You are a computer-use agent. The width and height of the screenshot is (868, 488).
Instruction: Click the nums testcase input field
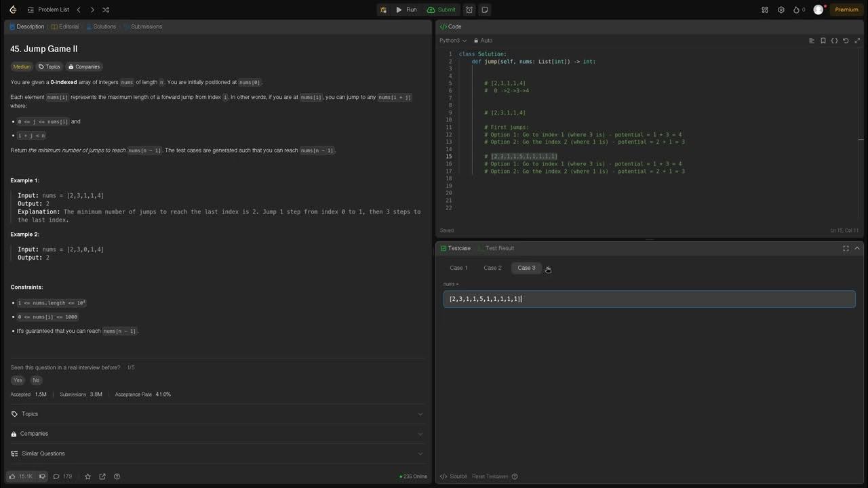649,299
